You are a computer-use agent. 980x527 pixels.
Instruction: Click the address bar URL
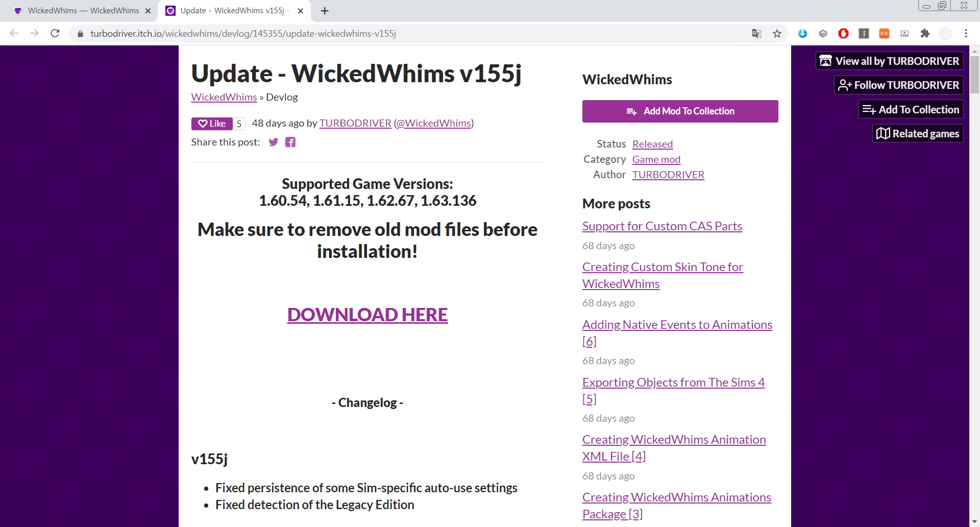(243, 34)
